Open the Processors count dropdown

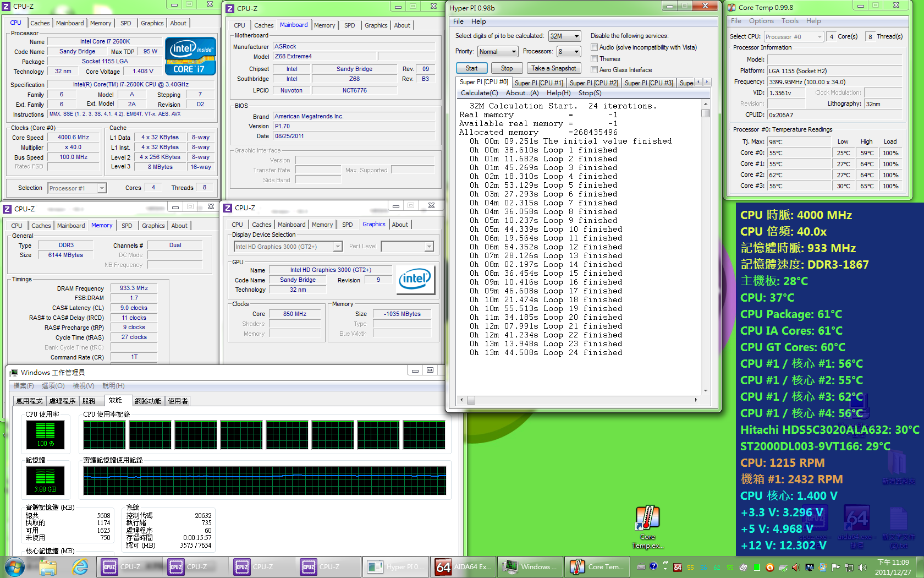tap(569, 51)
